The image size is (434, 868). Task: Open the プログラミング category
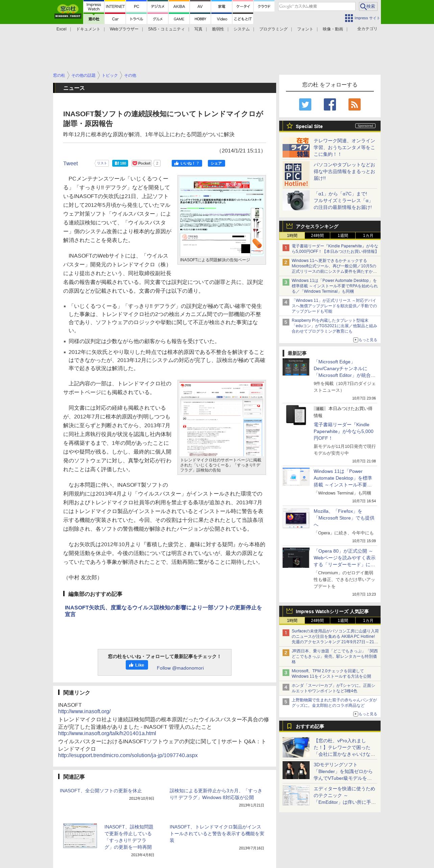(x=273, y=29)
